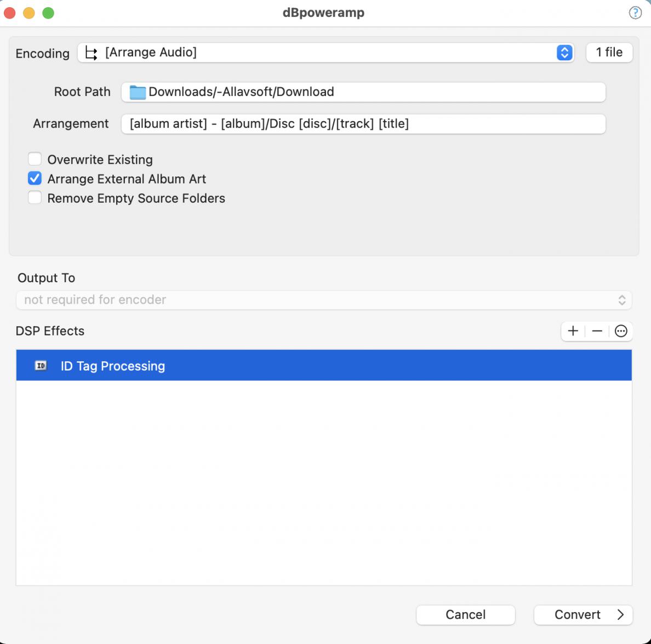651x644 pixels.
Task: Uncheck Arrange External Album Art
Action: point(35,179)
